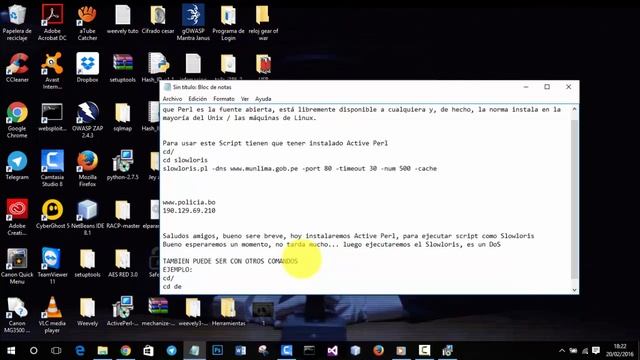The height and width of the screenshot is (360, 640).
Task: Click the text '190.129.69.210' in Notepad
Action: click(189, 211)
